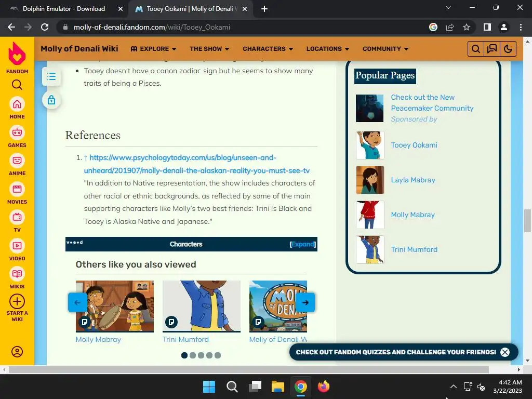Open Trini Mumford carousel thumbnail
The width and height of the screenshot is (532, 399).
pos(202,306)
